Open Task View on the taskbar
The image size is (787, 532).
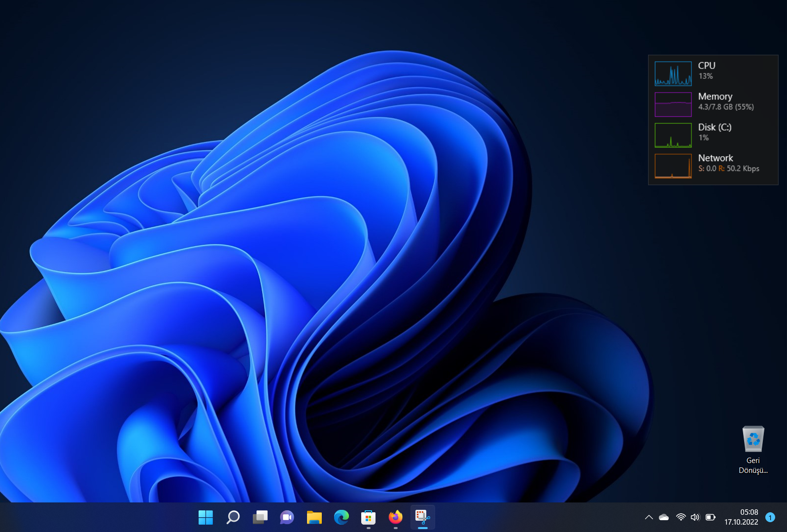point(260,517)
